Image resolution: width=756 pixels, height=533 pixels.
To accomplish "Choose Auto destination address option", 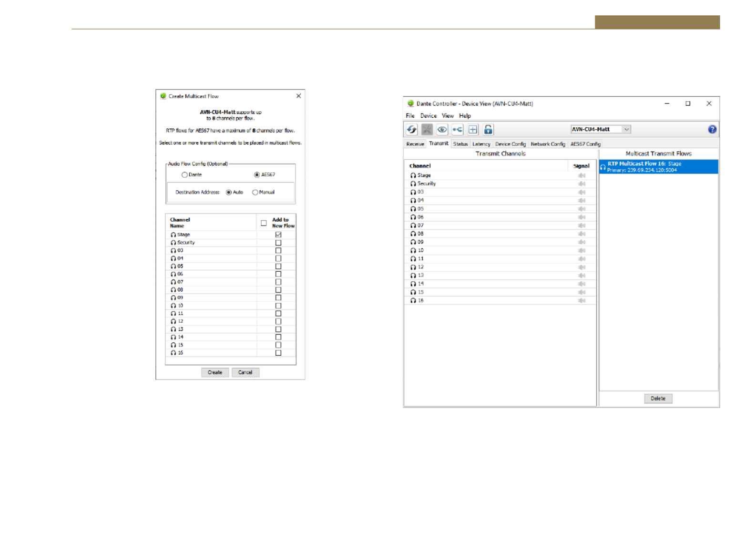I will click(229, 193).
